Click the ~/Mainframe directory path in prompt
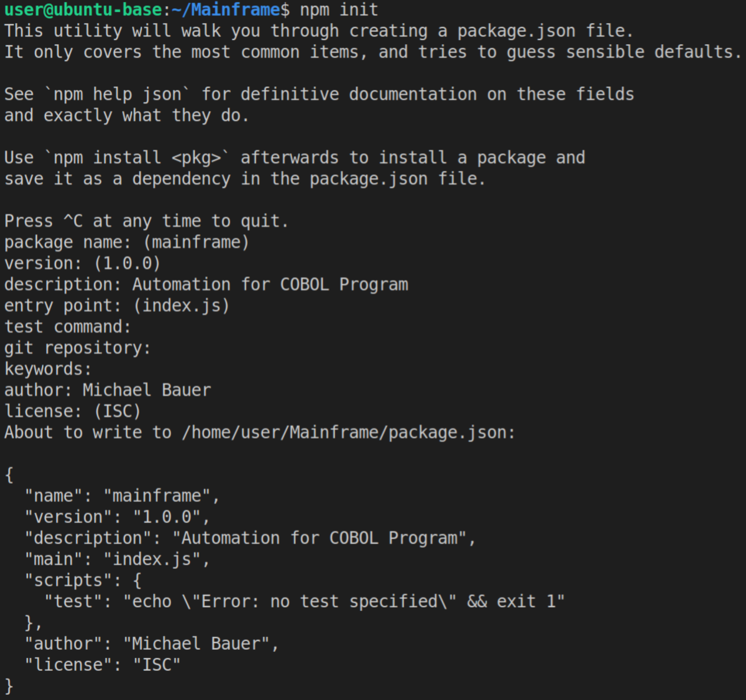The image size is (746, 700). click(x=226, y=10)
